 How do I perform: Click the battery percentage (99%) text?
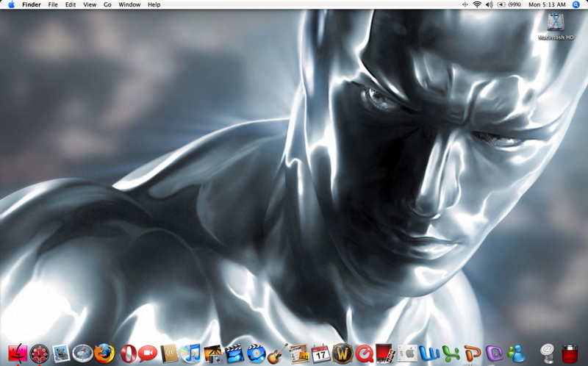[514, 4]
